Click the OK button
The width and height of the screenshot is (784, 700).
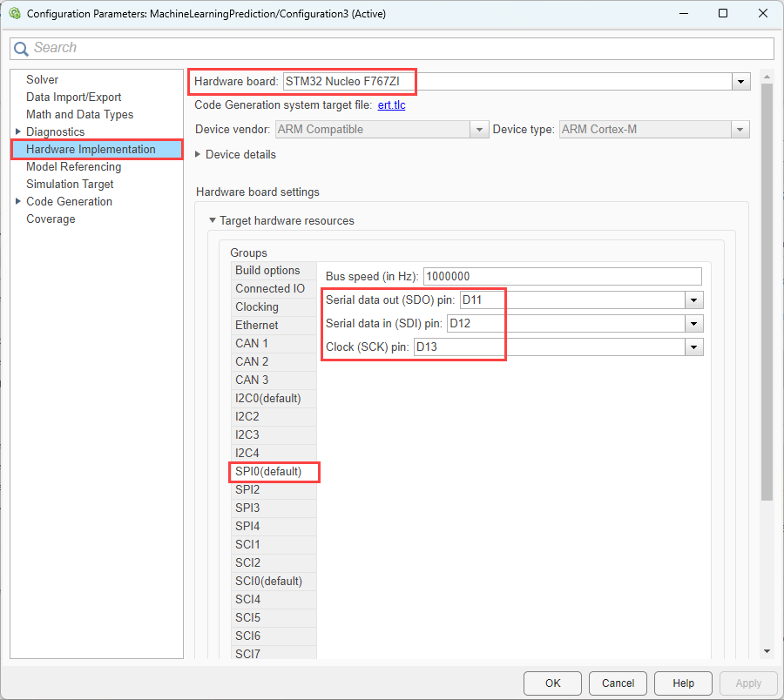click(x=552, y=683)
